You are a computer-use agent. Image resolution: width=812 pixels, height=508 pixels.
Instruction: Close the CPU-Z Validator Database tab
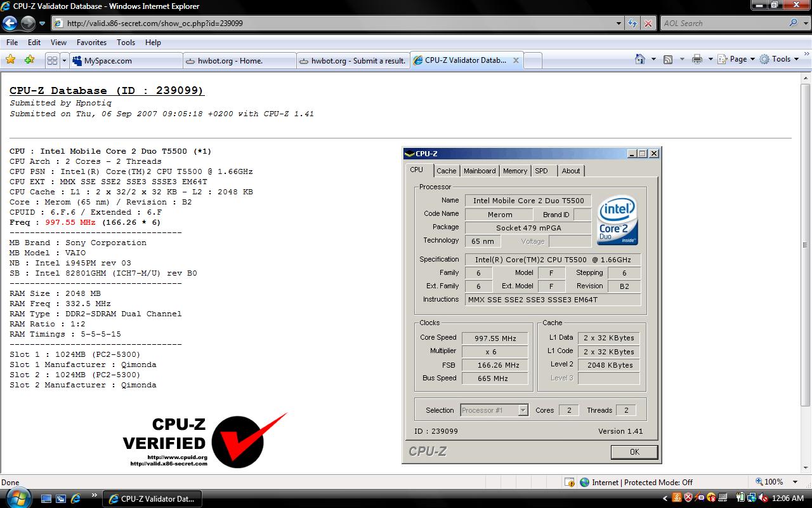[516, 60]
